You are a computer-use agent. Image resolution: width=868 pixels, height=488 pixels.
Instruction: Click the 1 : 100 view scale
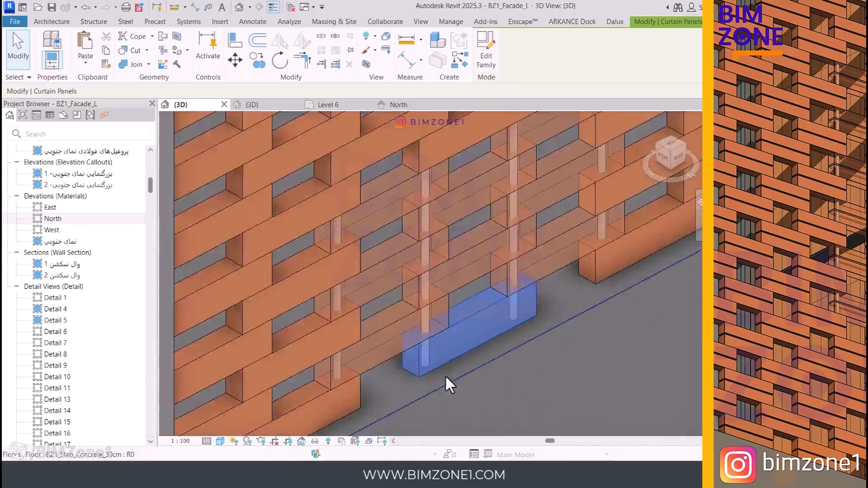pyautogui.click(x=180, y=441)
